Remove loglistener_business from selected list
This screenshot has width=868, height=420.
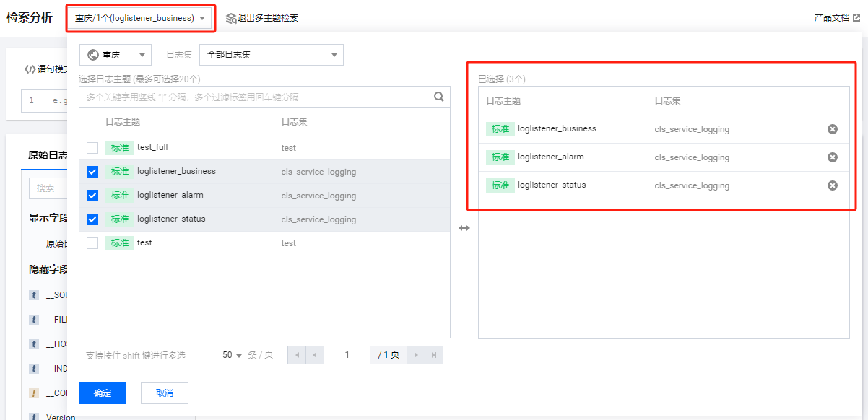[x=832, y=129]
